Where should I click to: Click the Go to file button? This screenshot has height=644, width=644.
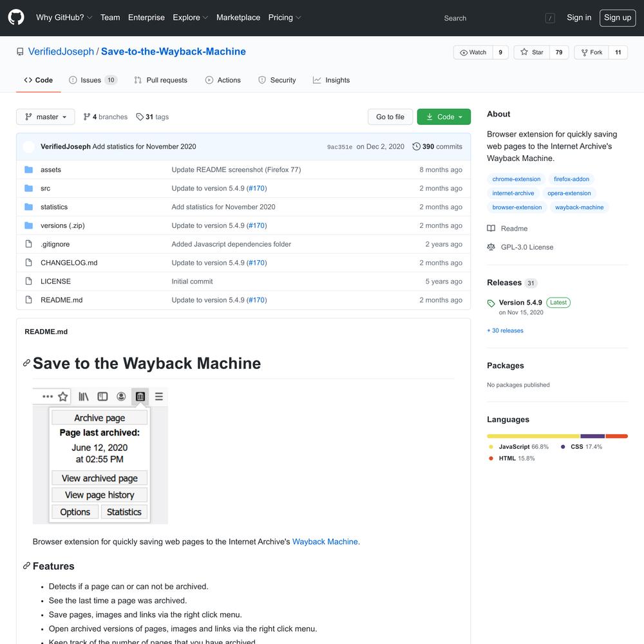click(x=390, y=117)
